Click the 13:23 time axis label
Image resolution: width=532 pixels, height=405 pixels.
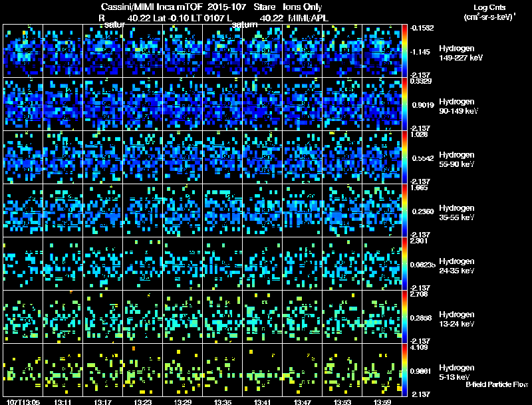click(143, 402)
